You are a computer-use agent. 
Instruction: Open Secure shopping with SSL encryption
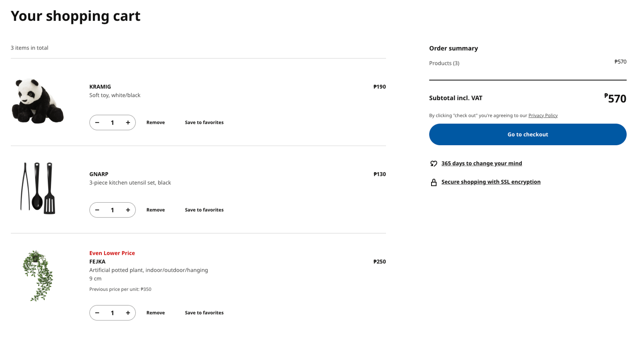coord(491,182)
